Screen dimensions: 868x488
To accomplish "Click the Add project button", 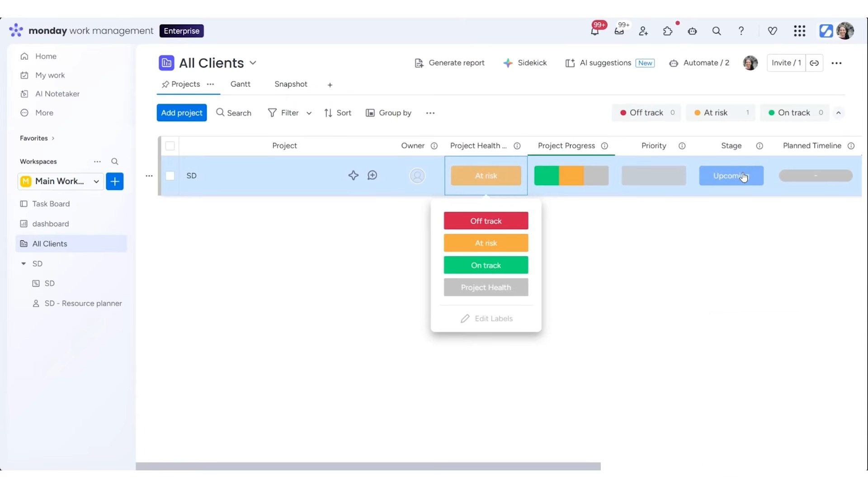I will tap(182, 113).
